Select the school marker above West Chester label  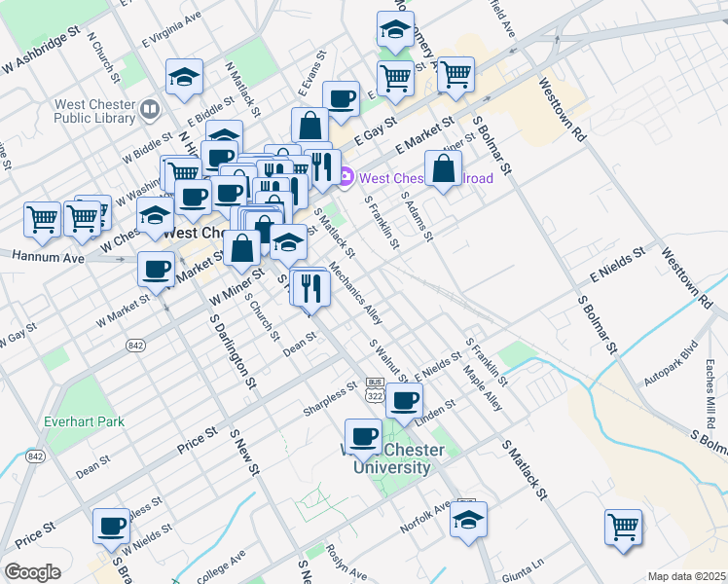pyautogui.click(x=156, y=216)
